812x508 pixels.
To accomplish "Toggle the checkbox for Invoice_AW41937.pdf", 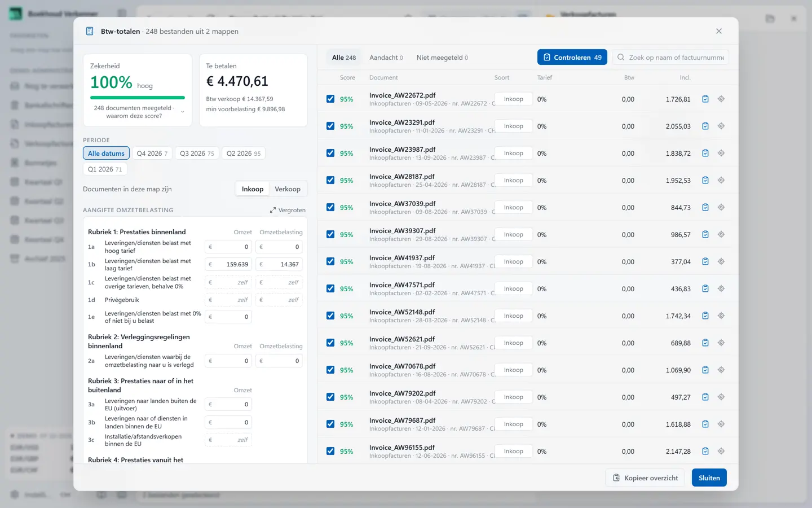I will pyautogui.click(x=330, y=261).
